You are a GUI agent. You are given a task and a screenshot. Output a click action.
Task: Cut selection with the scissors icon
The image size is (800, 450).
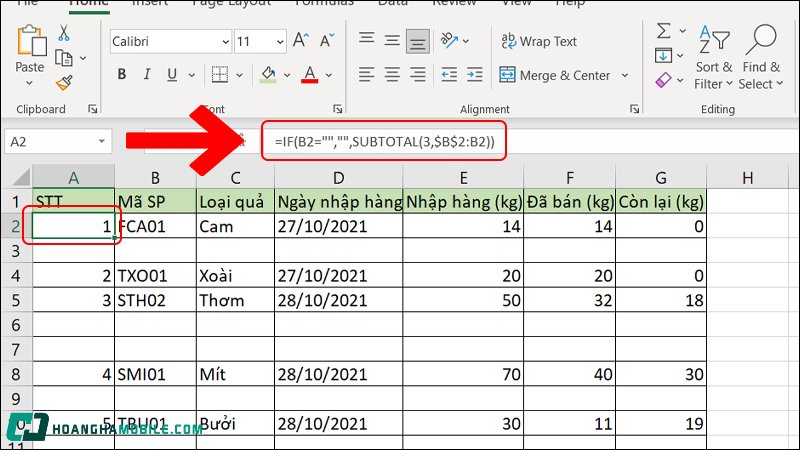64,33
